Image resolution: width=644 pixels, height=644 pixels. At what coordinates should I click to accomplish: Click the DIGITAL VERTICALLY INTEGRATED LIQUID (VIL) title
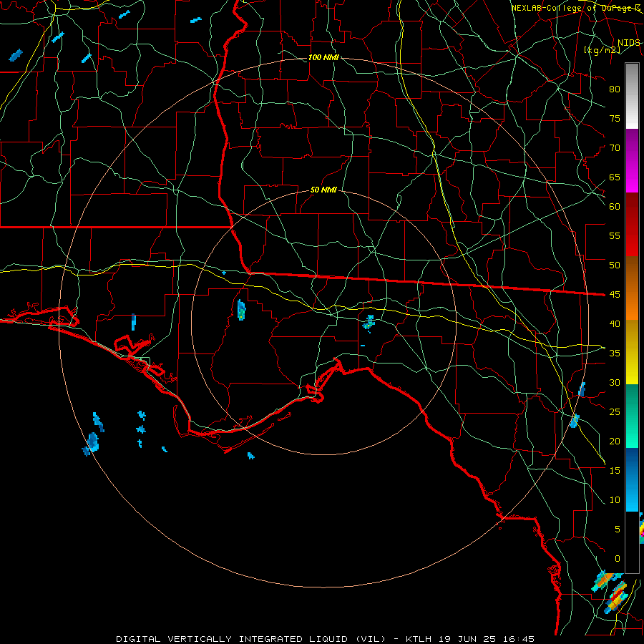point(251,639)
